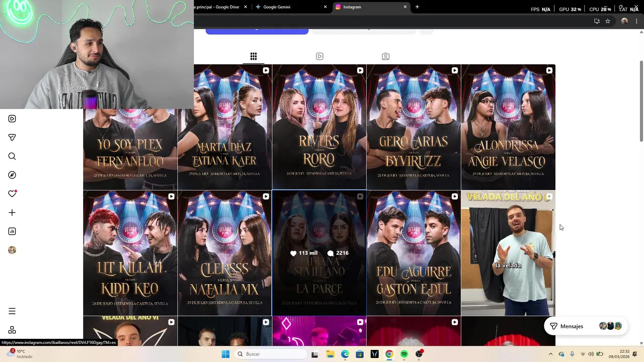Switch to the Reels profile tab
This screenshot has height=362, width=644.
[x=319, y=56]
